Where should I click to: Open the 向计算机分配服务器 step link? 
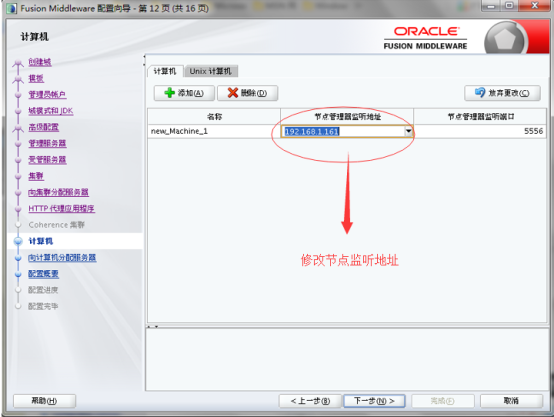pos(62,257)
